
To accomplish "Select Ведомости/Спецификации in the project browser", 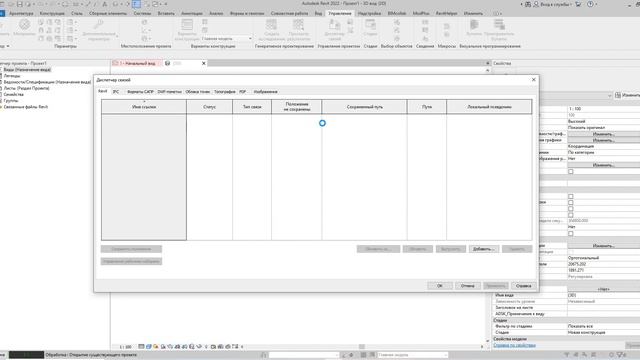I will pyautogui.click(x=47, y=82).
